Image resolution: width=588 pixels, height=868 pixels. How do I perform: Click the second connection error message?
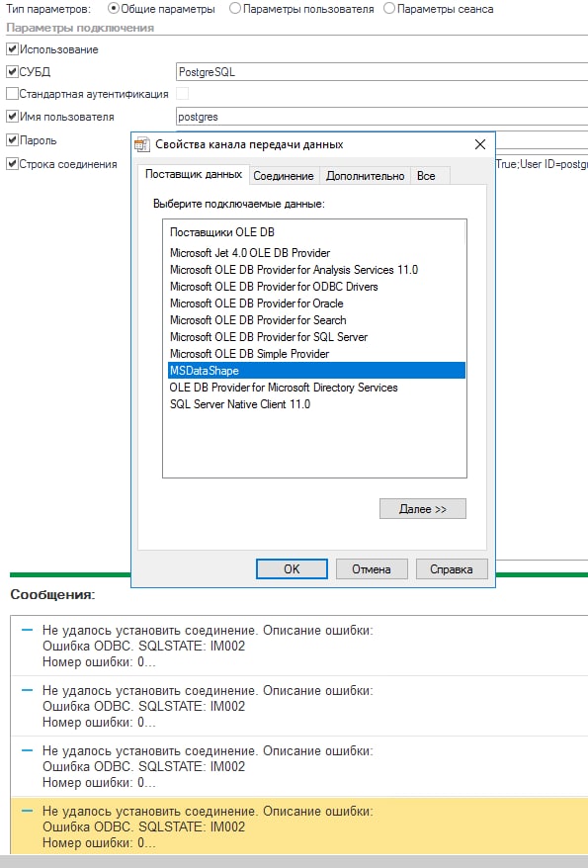point(299,706)
